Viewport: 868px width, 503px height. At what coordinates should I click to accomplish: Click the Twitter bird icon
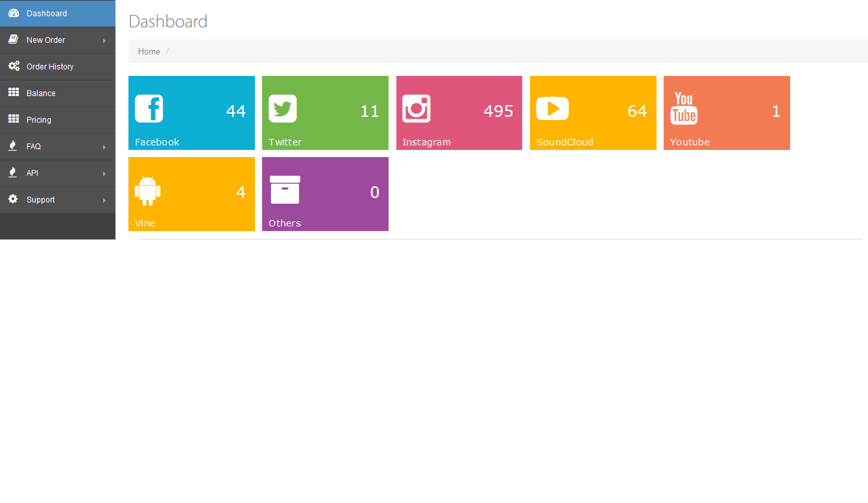(x=283, y=108)
